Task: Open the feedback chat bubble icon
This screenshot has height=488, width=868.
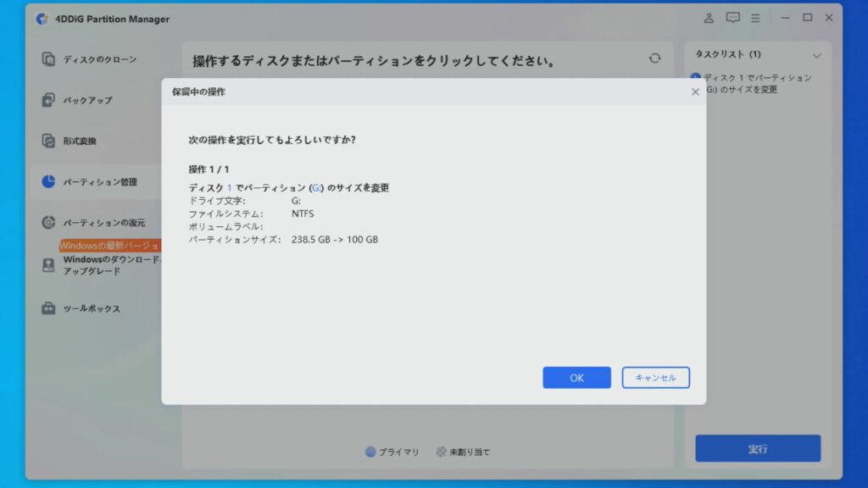Action: click(732, 18)
